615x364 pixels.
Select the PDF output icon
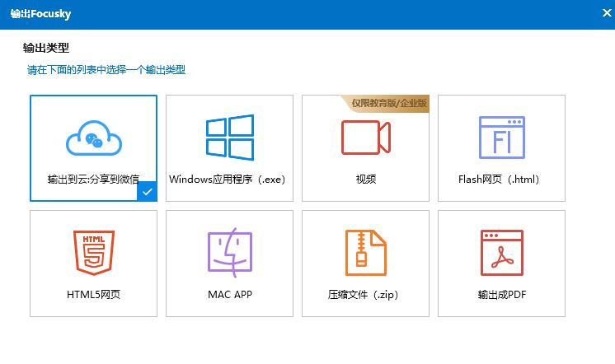pos(502,253)
